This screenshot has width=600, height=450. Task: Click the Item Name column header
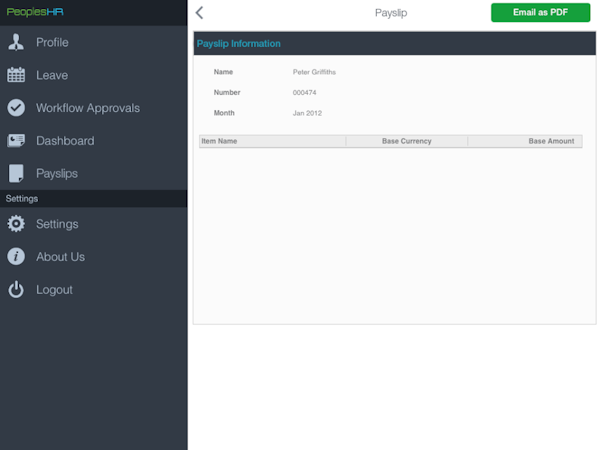(272, 141)
